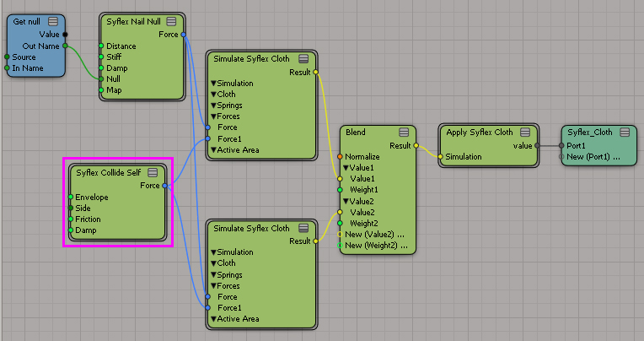This screenshot has height=341, width=644.
Task: Click the Weight2 port on the Blend node
Action: tap(340, 224)
